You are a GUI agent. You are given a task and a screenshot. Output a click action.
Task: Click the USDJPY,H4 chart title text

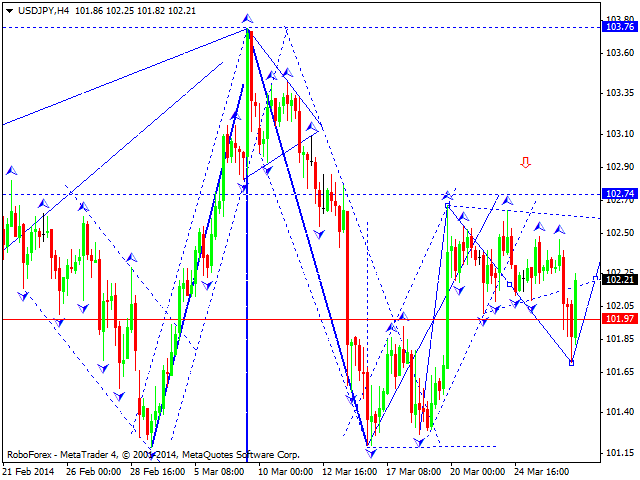(44, 11)
